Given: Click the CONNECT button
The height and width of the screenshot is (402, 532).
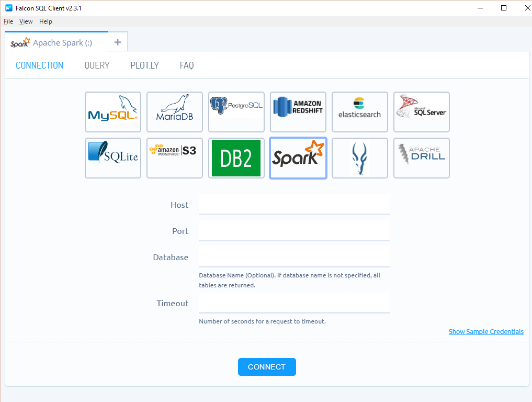Looking at the screenshot, I should pos(267,367).
